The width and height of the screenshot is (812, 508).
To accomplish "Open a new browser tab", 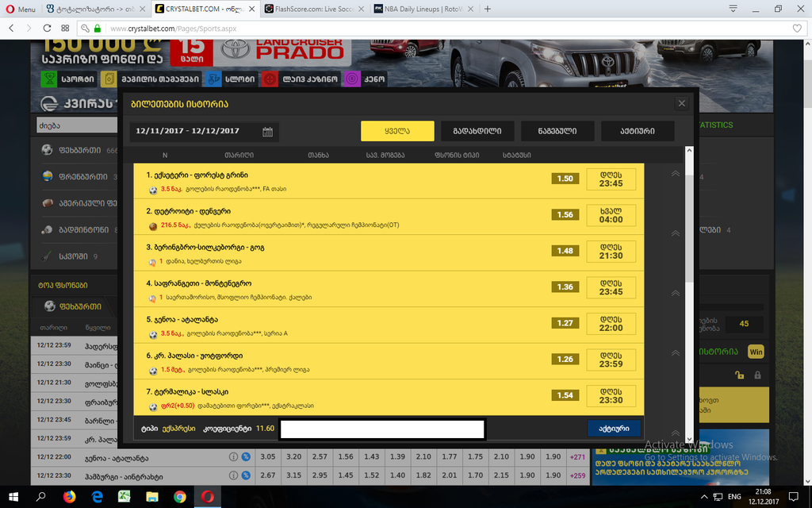I will [488, 9].
